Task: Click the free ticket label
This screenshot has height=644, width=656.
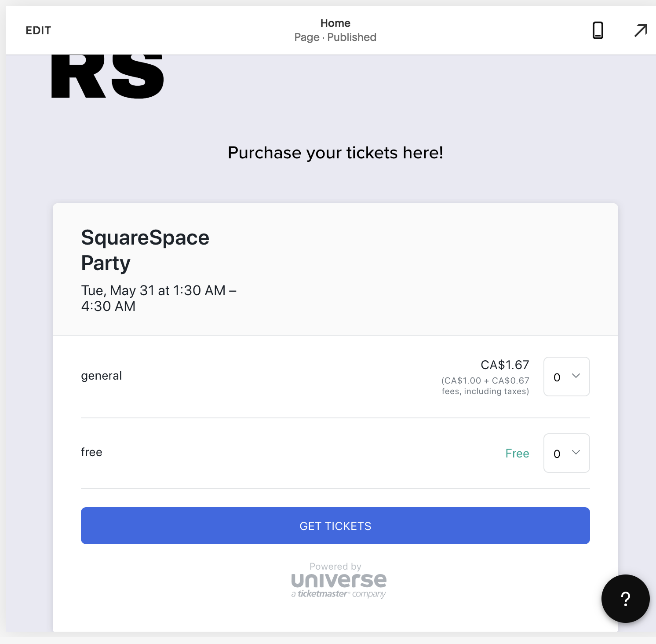Action: (x=91, y=452)
